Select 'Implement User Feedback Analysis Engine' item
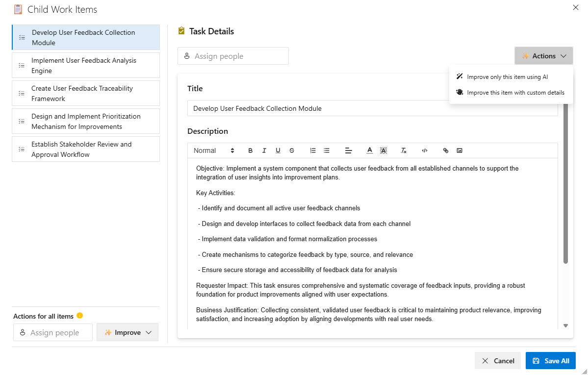Viewport: 588px width, 375px height. click(86, 65)
